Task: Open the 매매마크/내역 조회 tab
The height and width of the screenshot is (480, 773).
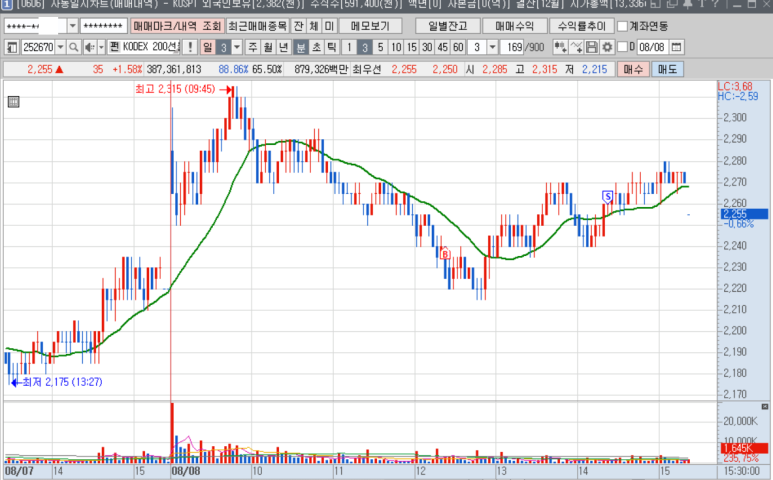Action: [x=178, y=26]
